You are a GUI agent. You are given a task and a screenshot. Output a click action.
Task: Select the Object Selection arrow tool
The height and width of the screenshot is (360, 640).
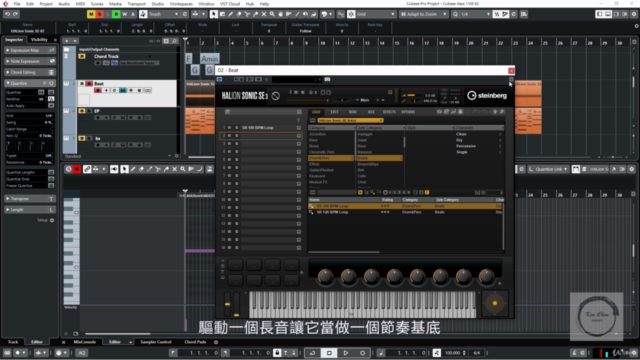(x=214, y=14)
